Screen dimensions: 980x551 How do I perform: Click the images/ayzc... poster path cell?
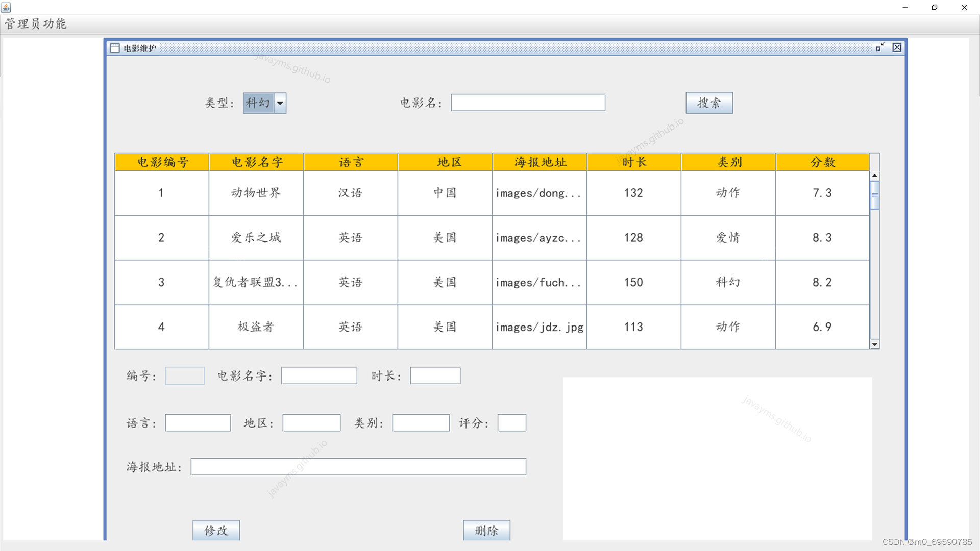click(539, 238)
